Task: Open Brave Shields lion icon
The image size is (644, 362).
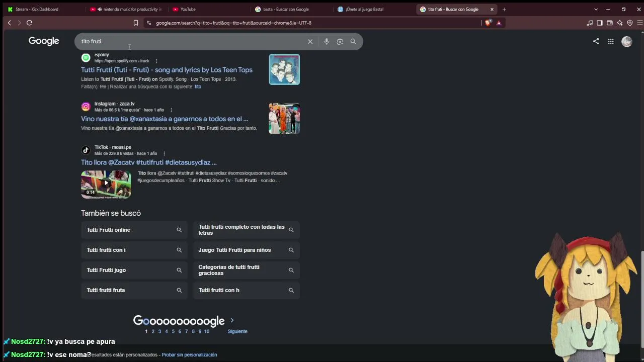Action: click(x=488, y=23)
